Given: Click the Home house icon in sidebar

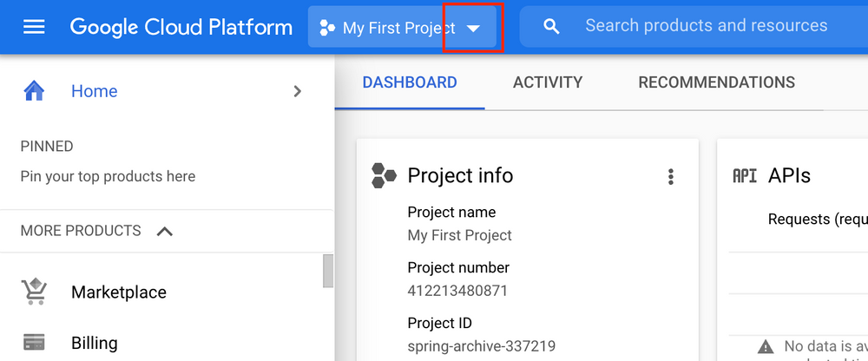Looking at the screenshot, I should (x=34, y=91).
